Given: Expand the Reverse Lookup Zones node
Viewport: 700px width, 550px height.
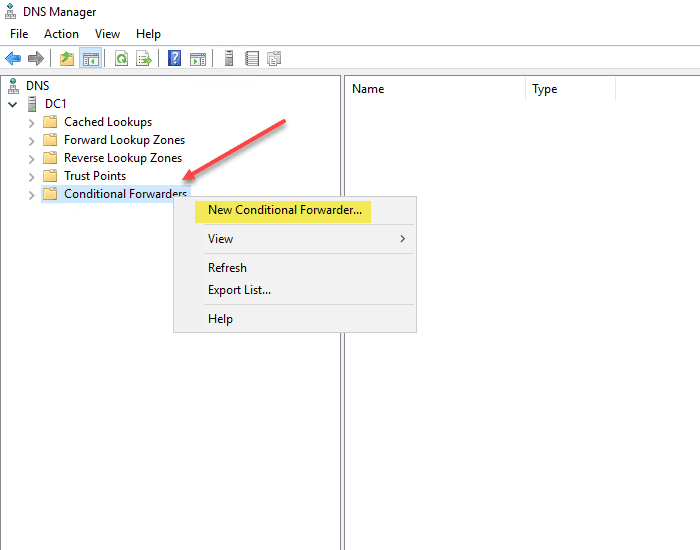Looking at the screenshot, I should click(31, 159).
